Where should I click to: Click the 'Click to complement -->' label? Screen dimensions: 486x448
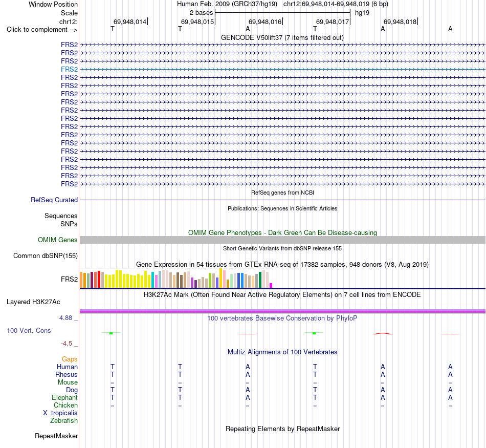click(42, 30)
